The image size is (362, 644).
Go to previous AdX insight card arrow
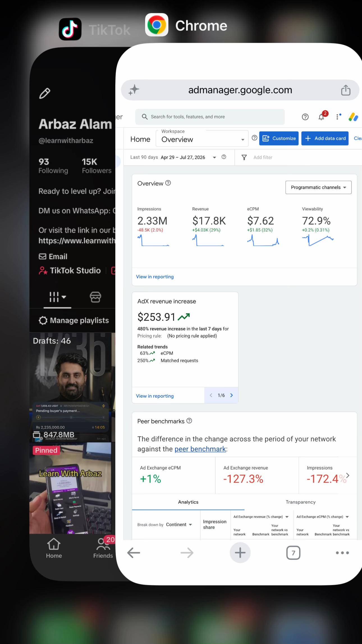click(x=211, y=395)
